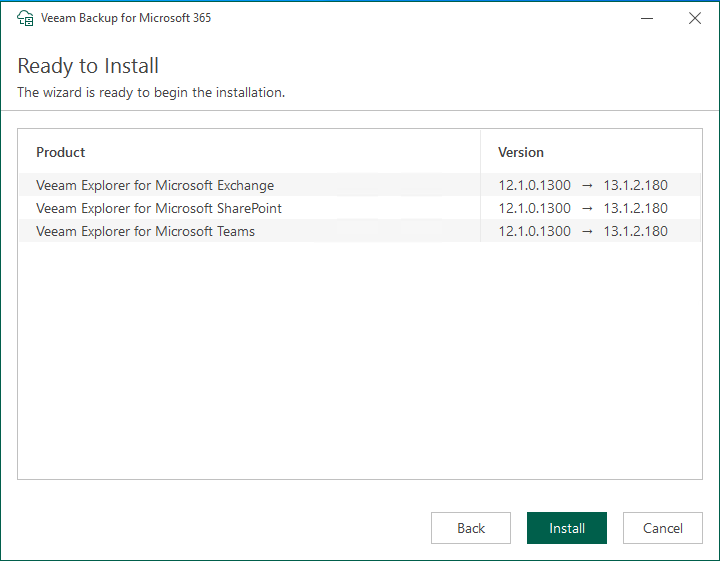The height and width of the screenshot is (561, 720).
Task: Click the version arrow in Teams row
Action: click(587, 231)
